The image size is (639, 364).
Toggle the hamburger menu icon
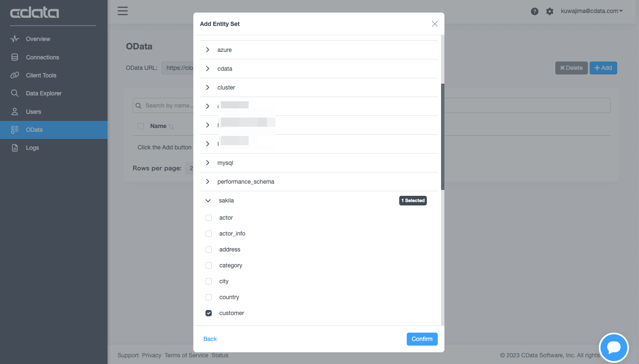point(123,11)
